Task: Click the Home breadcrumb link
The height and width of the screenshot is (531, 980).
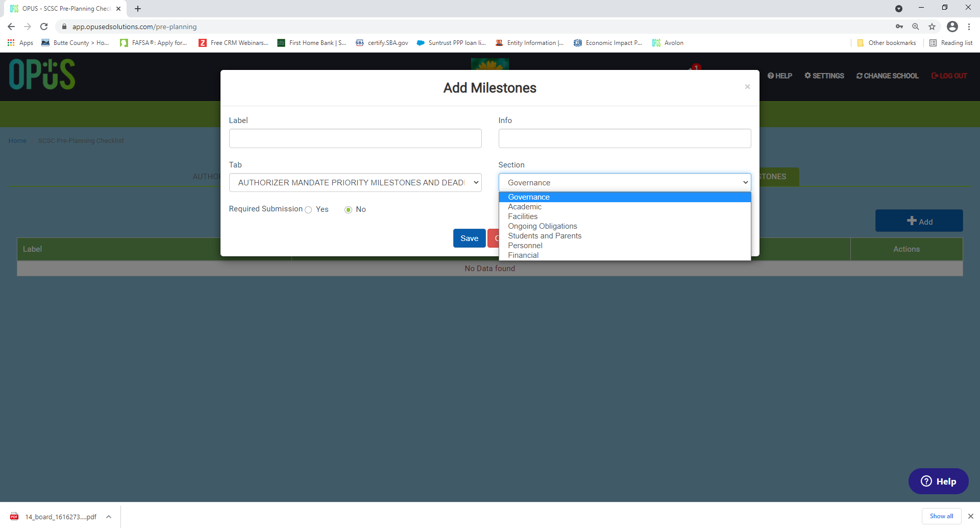Action: tap(17, 141)
